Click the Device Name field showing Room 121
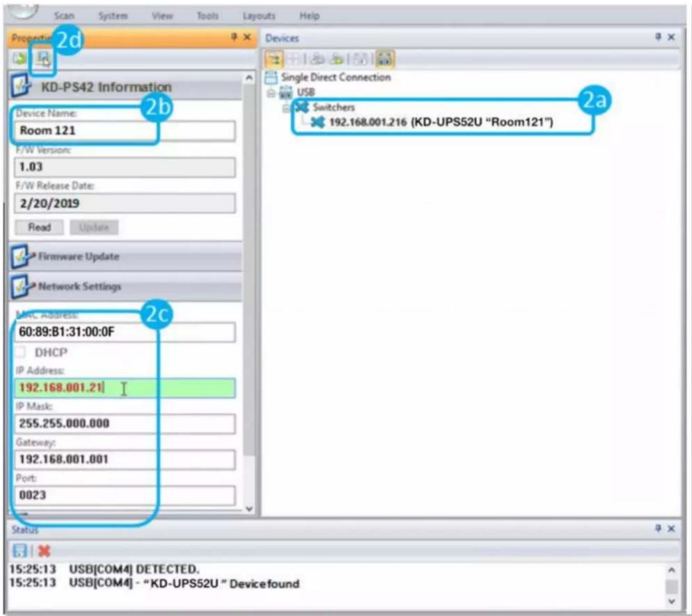This screenshot has width=692, height=616. (x=125, y=130)
